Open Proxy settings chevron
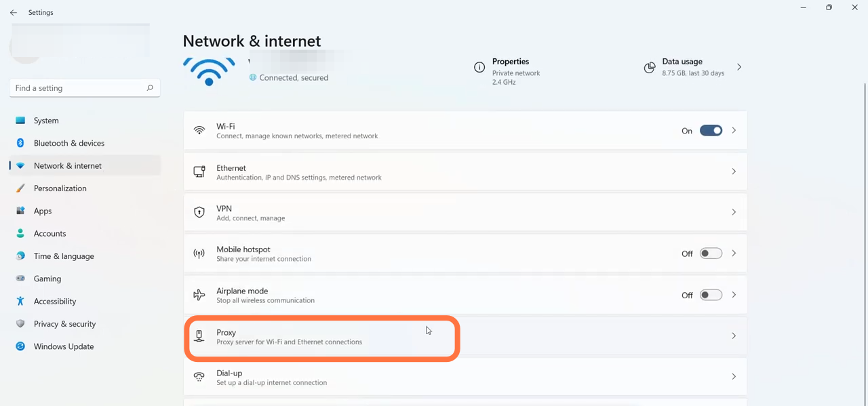Screen dimensions: 868x406 [x=734, y=336]
